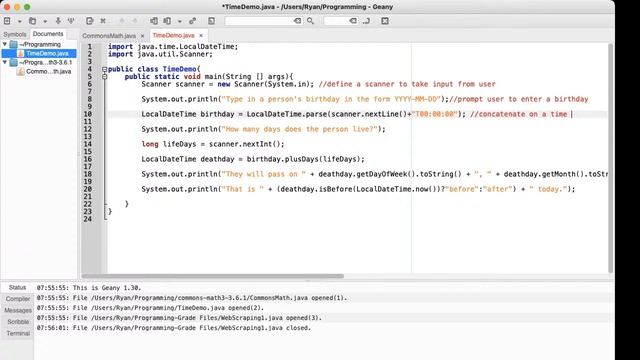This screenshot has height=360, width=640.
Task: Click the macOS yellow minimize window button
Action: 17,7
